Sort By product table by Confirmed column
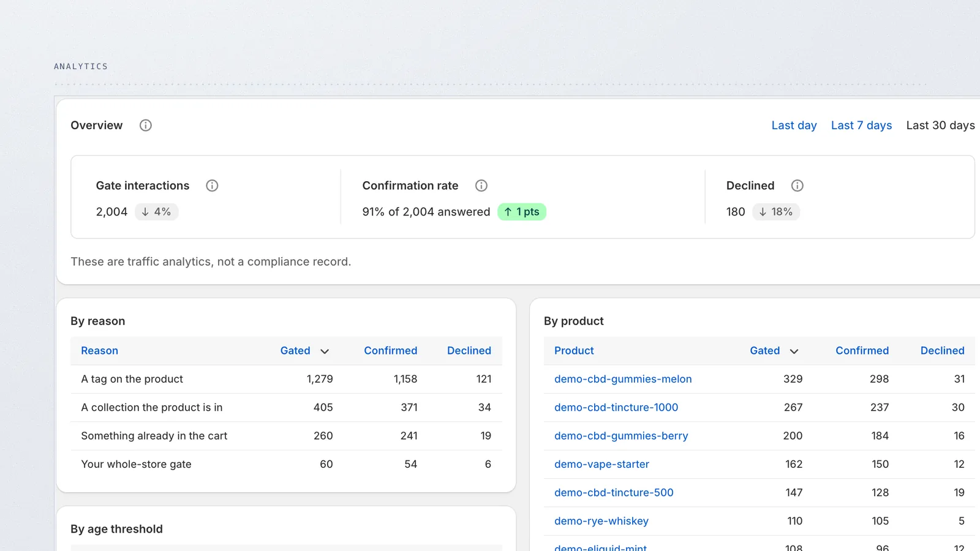Screen dimensions: 980x551 click(x=862, y=351)
